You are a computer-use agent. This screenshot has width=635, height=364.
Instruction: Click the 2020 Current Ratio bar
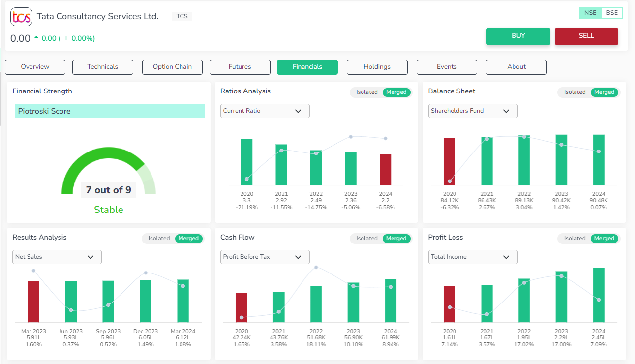point(247,162)
